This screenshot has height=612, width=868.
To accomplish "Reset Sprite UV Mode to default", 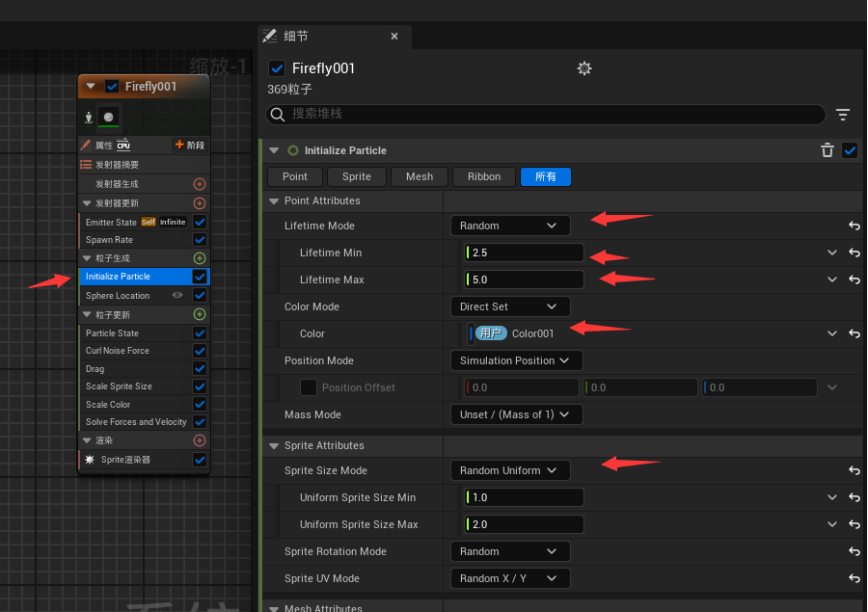I will [x=854, y=578].
